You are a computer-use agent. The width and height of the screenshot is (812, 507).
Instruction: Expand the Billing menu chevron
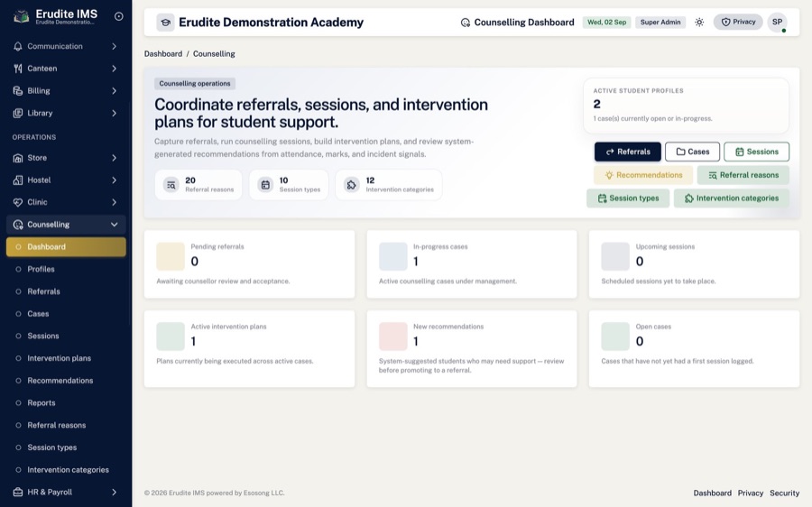point(114,90)
